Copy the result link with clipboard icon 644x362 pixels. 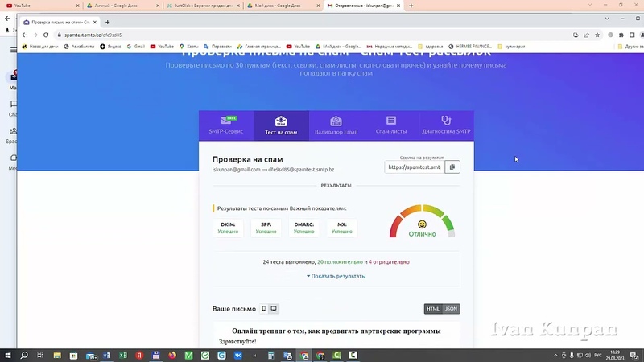tap(452, 167)
